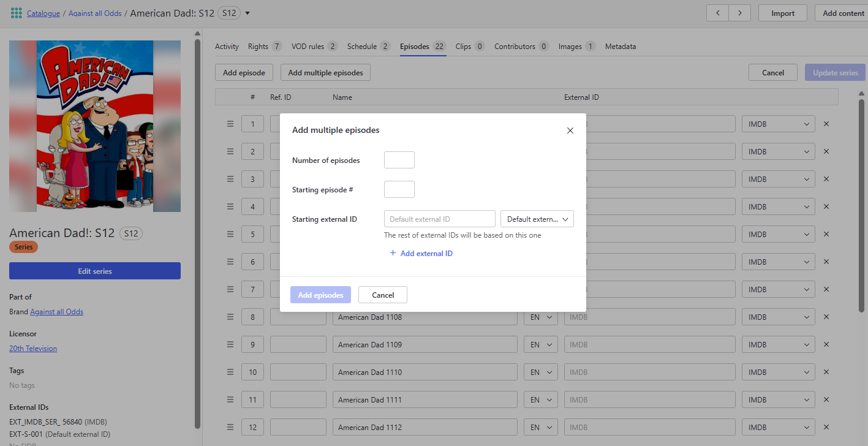Click the app grid icon beside Catalogue
Screen dimensions: 868x446
coord(17,13)
